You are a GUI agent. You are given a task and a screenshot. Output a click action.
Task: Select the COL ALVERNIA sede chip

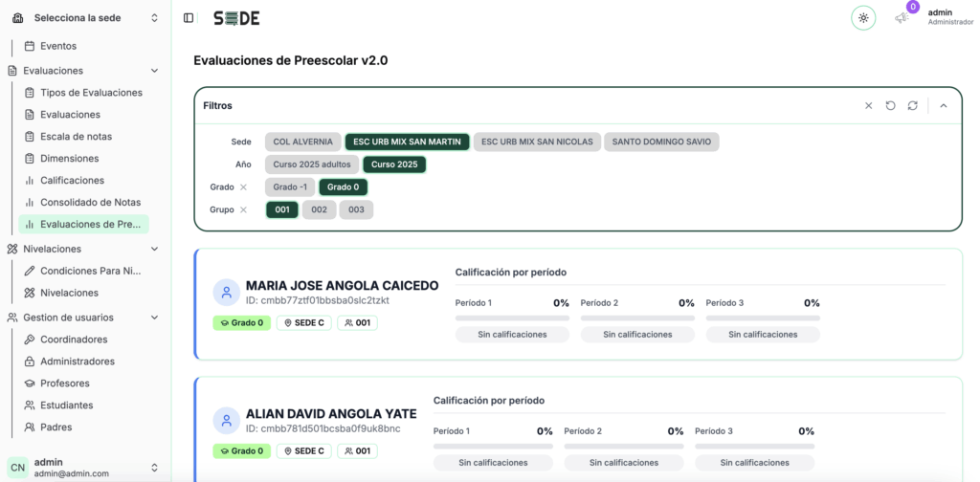[x=303, y=142]
